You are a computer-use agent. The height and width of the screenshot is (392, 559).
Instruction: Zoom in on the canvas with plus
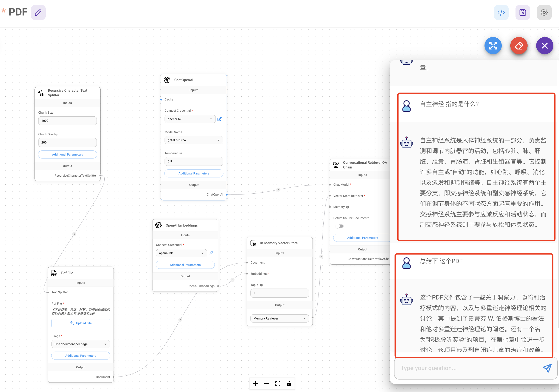255,384
